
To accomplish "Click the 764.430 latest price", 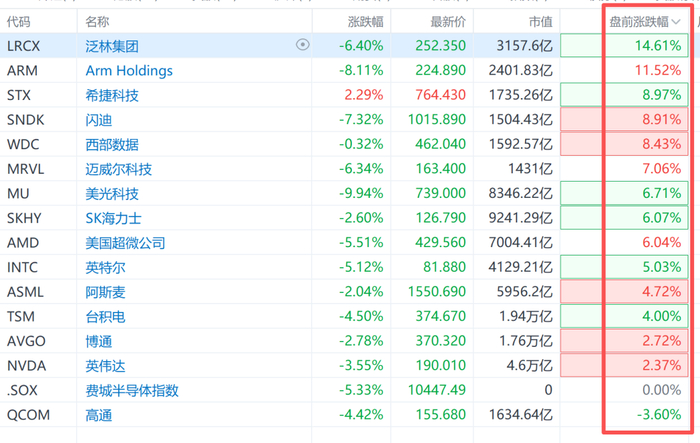I will click(x=440, y=95).
